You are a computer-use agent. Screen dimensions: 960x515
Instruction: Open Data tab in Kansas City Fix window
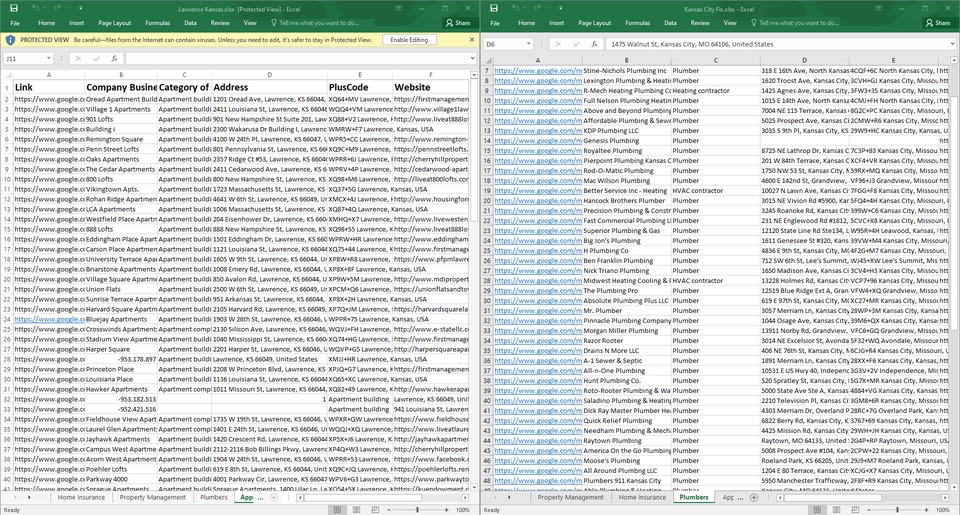coord(670,23)
